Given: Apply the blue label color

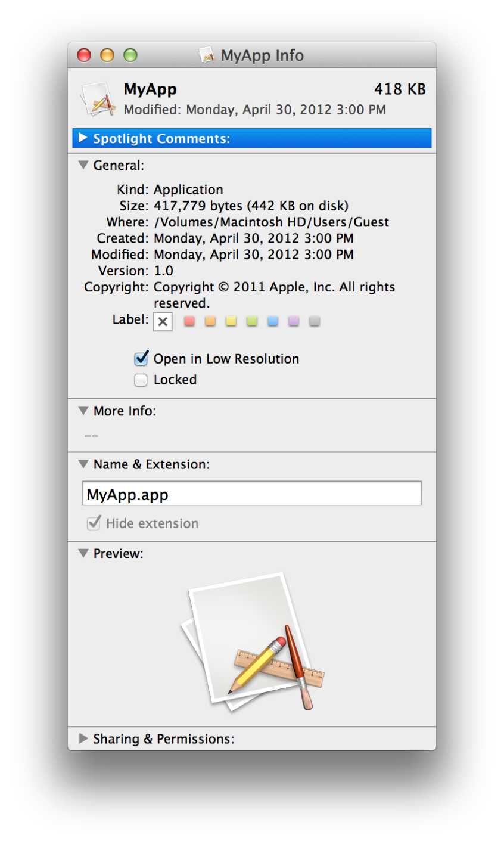Looking at the screenshot, I should 273,321.
